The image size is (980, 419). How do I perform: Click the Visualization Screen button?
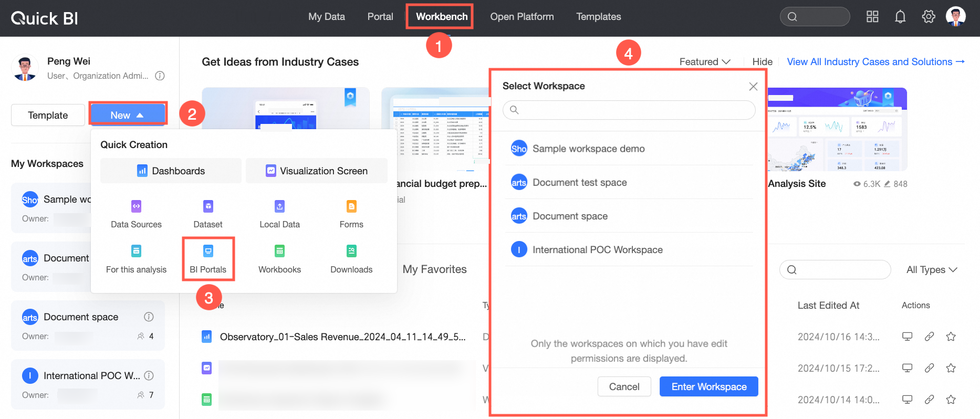317,171
